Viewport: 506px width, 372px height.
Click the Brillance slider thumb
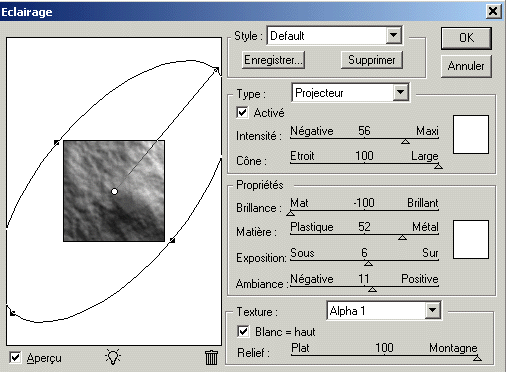click(x=291, y=213)
